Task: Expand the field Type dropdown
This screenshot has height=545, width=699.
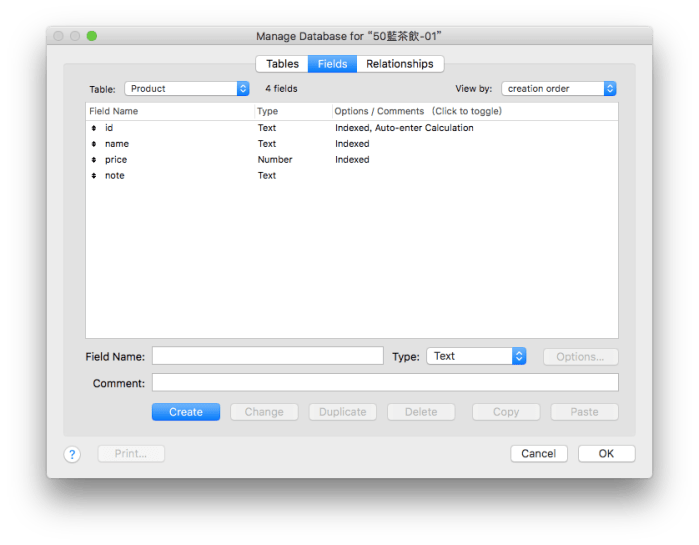Action: 475,356
